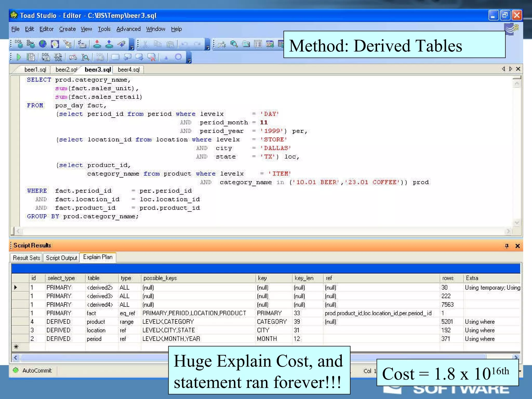Click the comment bubble with red X icon

[x=152, y=57]
